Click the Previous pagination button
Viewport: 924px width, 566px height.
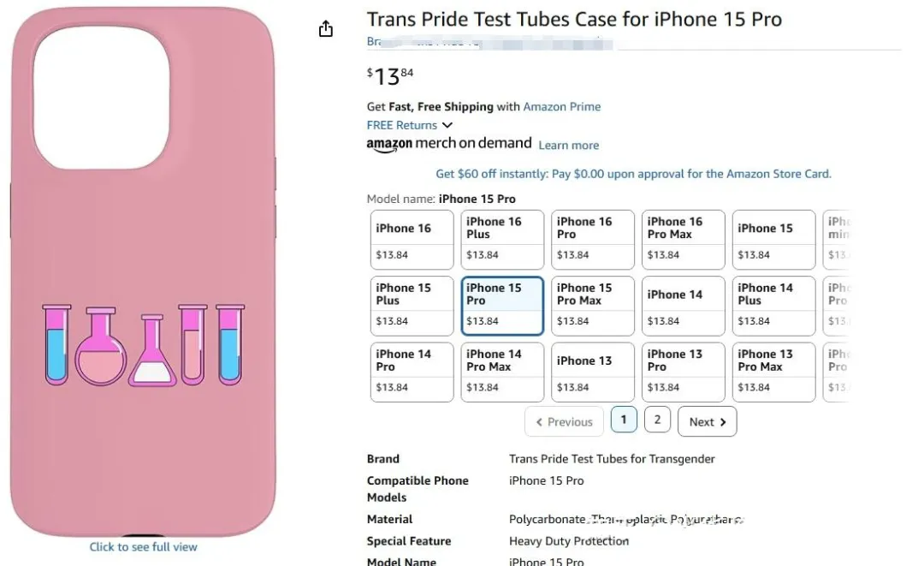tap(564, 421)
